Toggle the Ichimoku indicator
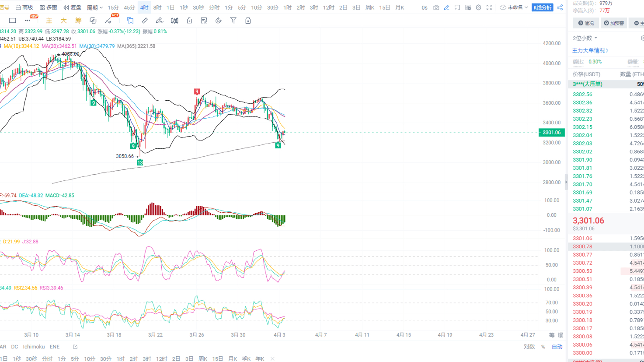This screenshot has width=644, height=362. pyautogui.click(x=34, y=347)
